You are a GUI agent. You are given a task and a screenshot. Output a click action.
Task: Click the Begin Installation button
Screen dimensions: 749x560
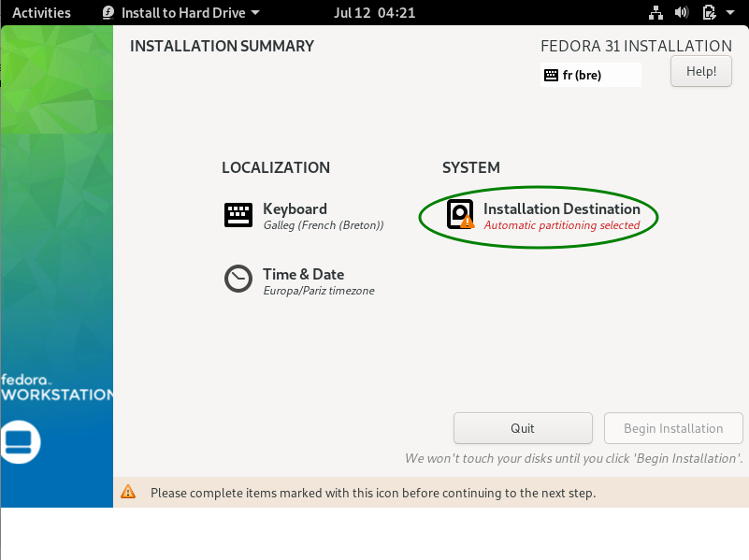click(x=673, y=428)
